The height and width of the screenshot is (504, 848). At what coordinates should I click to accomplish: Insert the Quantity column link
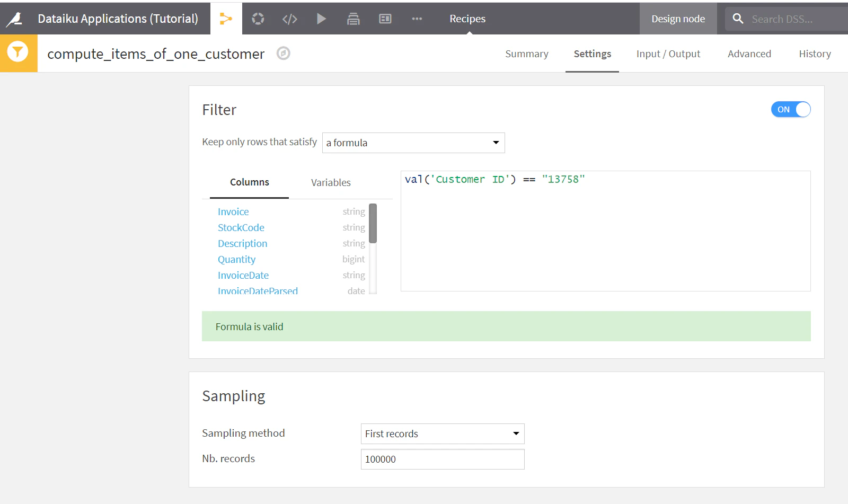[x=236, y=259]
